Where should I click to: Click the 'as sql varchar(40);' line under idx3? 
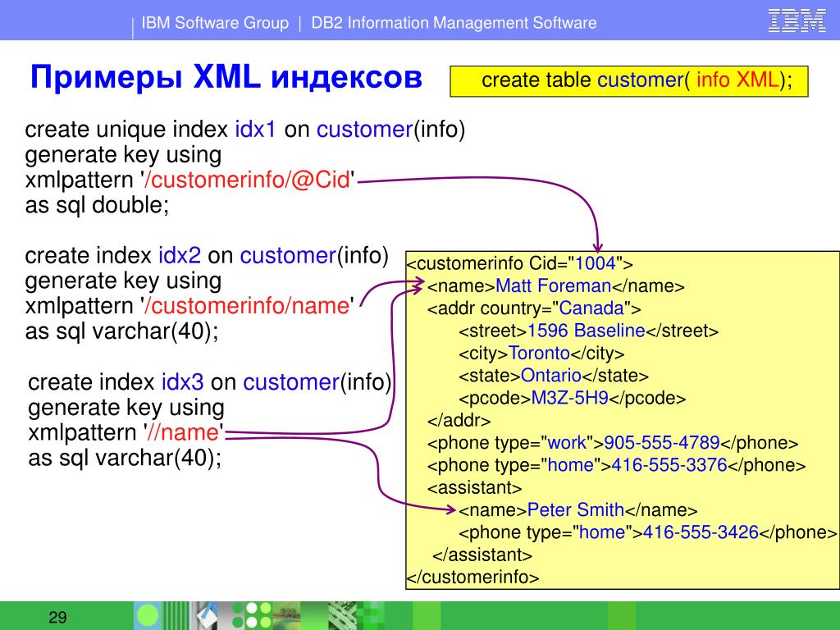tap(125, 458)
